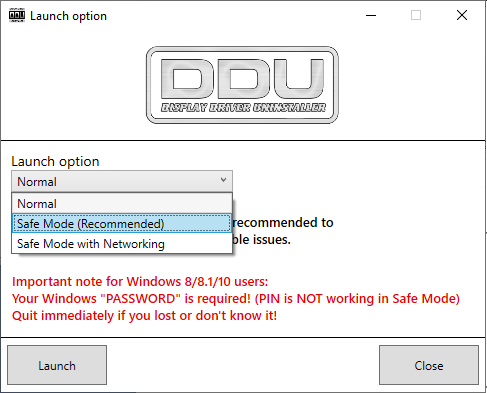Collapse the dropdown using its chevron arrow

(x=223, y=180)
